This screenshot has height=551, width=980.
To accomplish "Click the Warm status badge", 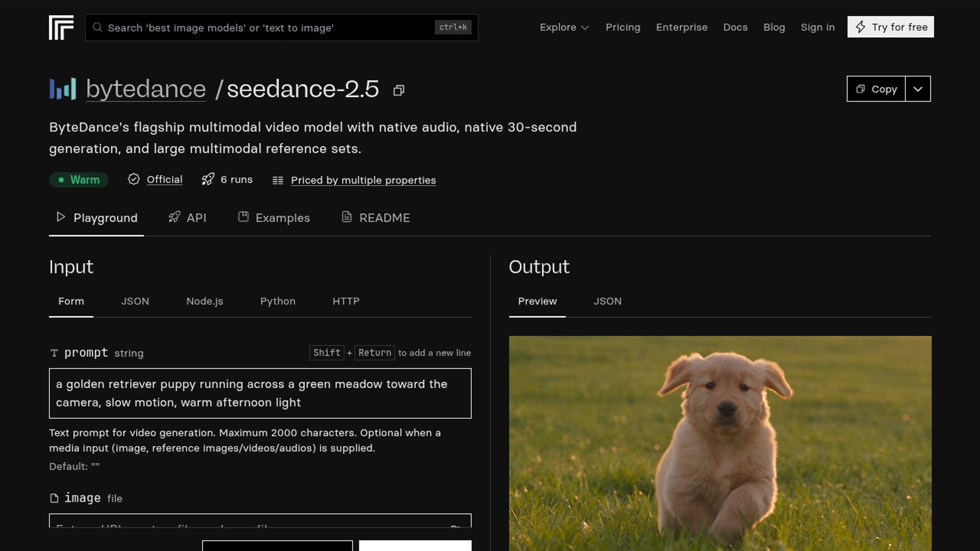I will (79, 180).
